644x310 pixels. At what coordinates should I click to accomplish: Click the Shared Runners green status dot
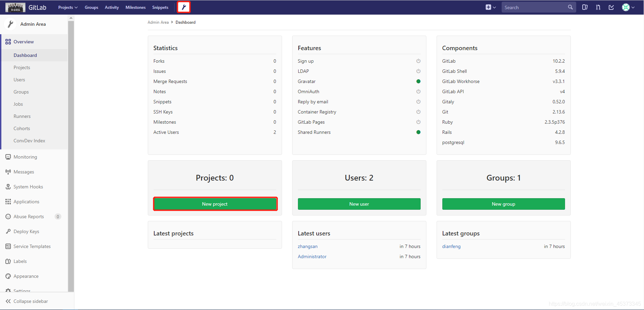(x=418, y=132)
